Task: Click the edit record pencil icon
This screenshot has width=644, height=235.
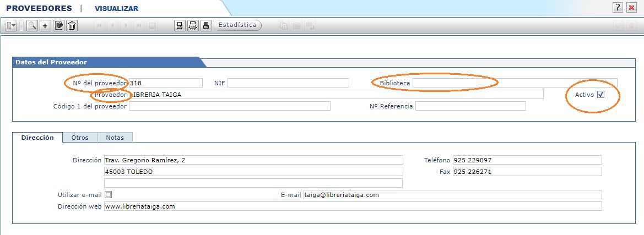Action: (59, 25)
